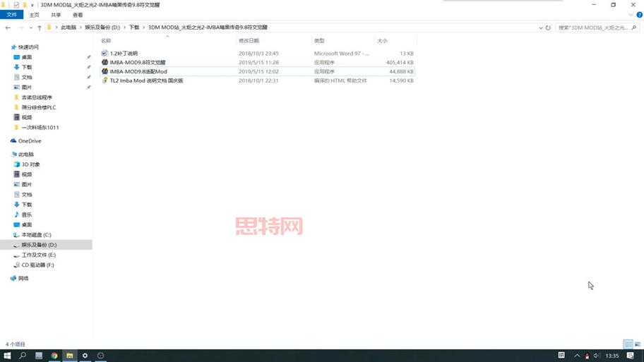
Task: Select 此电脑 in the sidebar
Action: (x=26, y=155)
